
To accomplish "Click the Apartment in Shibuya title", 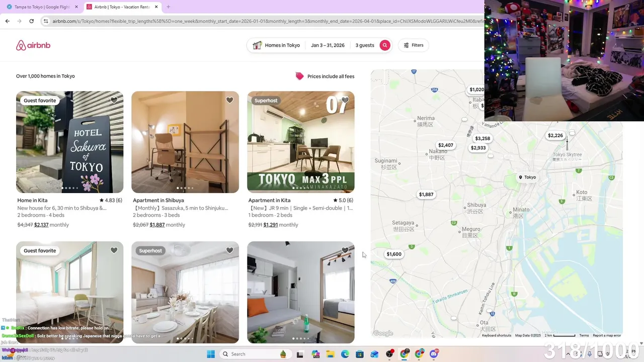I will 158,200.
